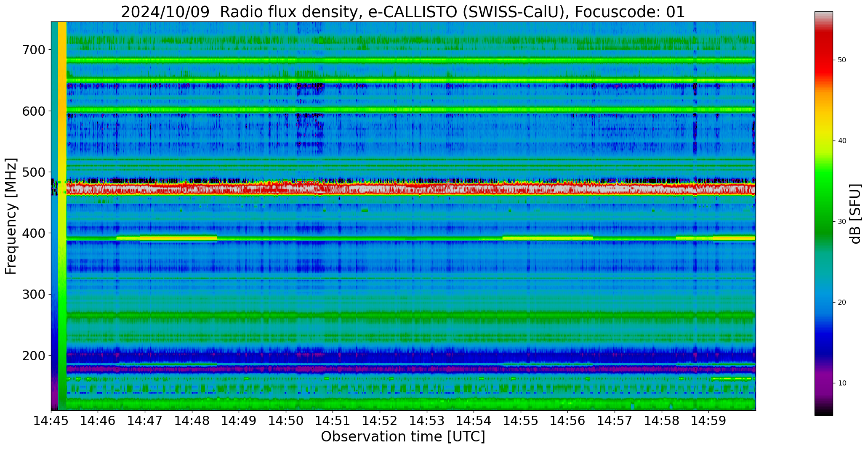Viewport: 868px width, 449px height.
Task: Click the 14:45 time tick label
Action: [x=51, y=420]
